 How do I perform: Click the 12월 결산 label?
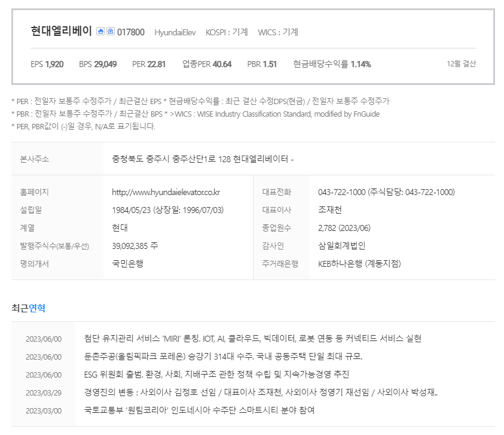[461, 63]
